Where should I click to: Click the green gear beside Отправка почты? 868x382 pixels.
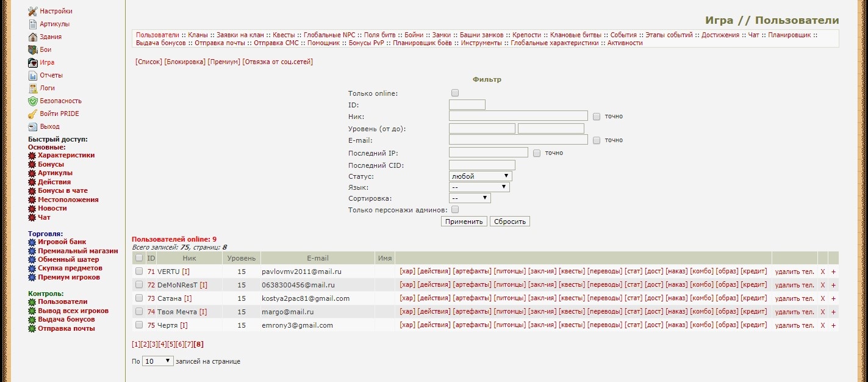coord(32,328)
